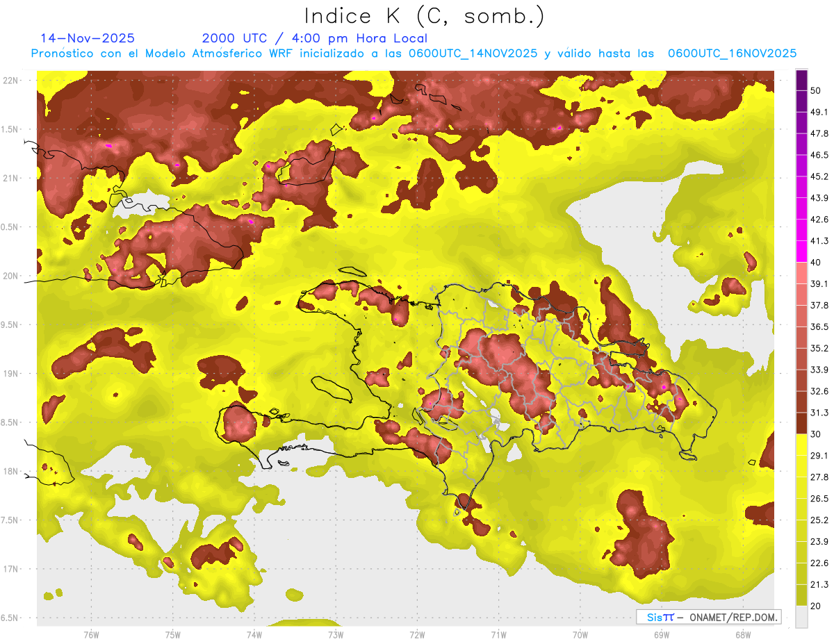This screenshot has height=644, width=834.
Task: Select the date text "14-Nov-2025"
Action: pos(88,38)
